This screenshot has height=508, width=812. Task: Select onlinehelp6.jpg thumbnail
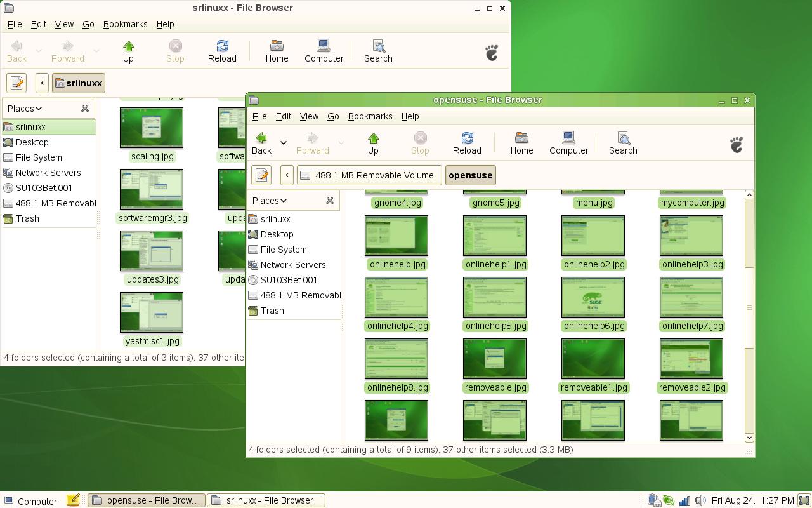tap(593, 297)
